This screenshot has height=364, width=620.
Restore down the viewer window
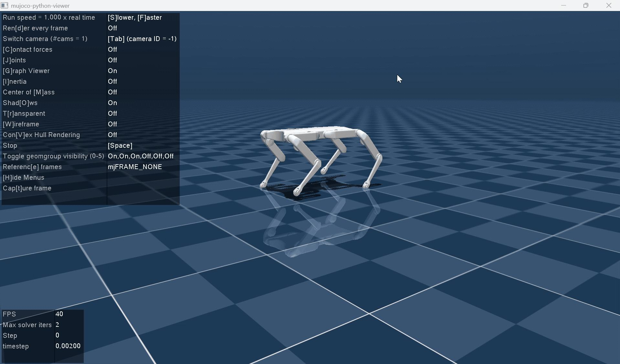(586, 5)
